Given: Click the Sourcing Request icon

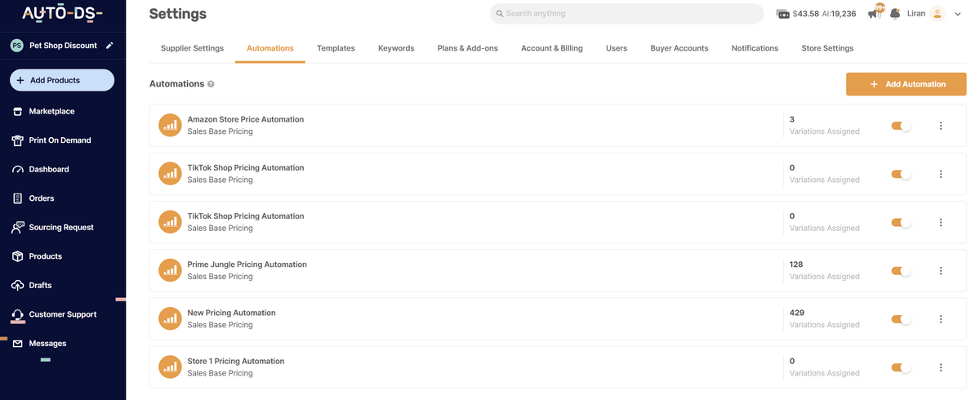Looking at the screenshot, I should point(17,228).
